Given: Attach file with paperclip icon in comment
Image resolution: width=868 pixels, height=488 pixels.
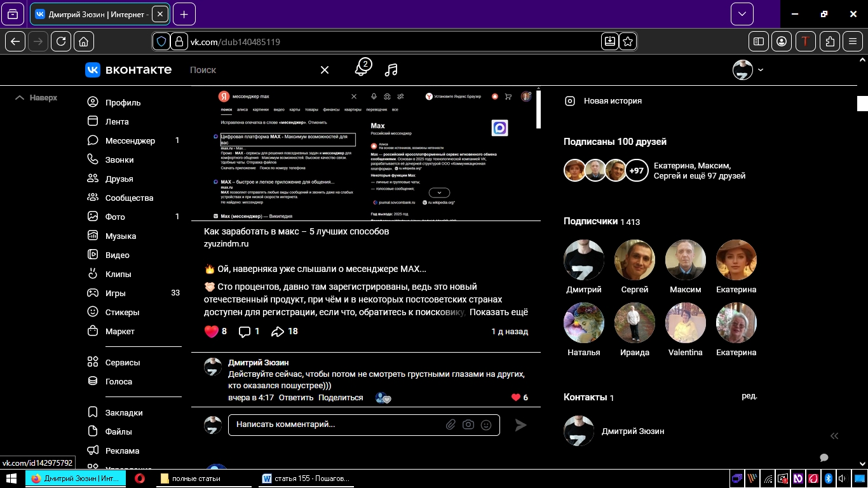Looking at the screenshot, I should tap(451, 424).
